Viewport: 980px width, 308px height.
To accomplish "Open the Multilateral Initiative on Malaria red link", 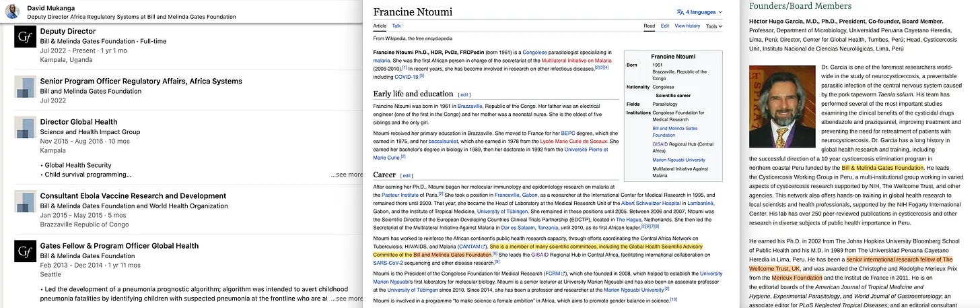I will tap(577, 60).
